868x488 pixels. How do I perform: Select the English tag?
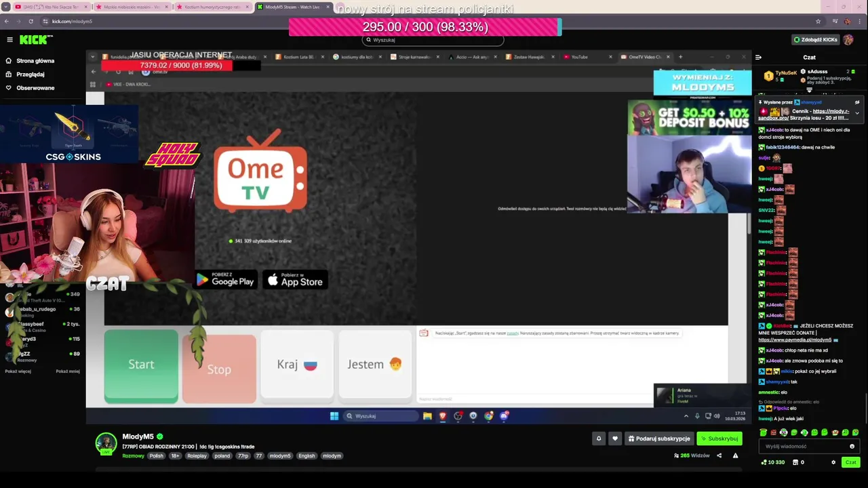coord(307,455)
